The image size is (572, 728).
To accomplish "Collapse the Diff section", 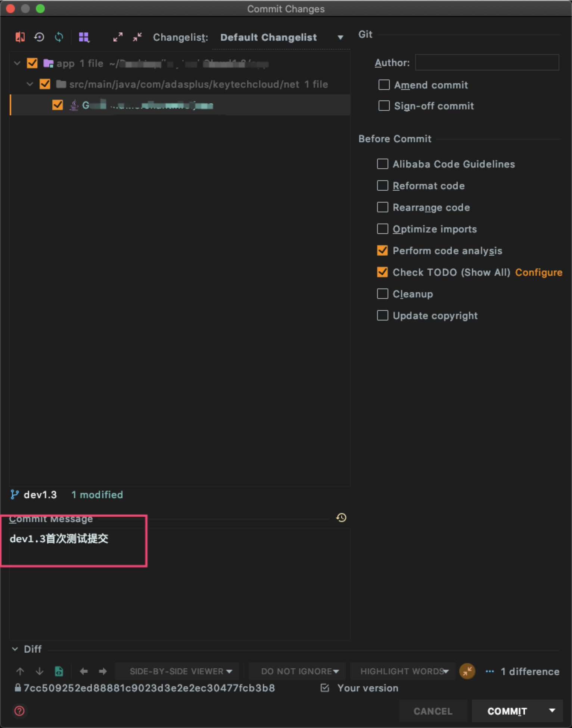I will [x=15, y=649].
